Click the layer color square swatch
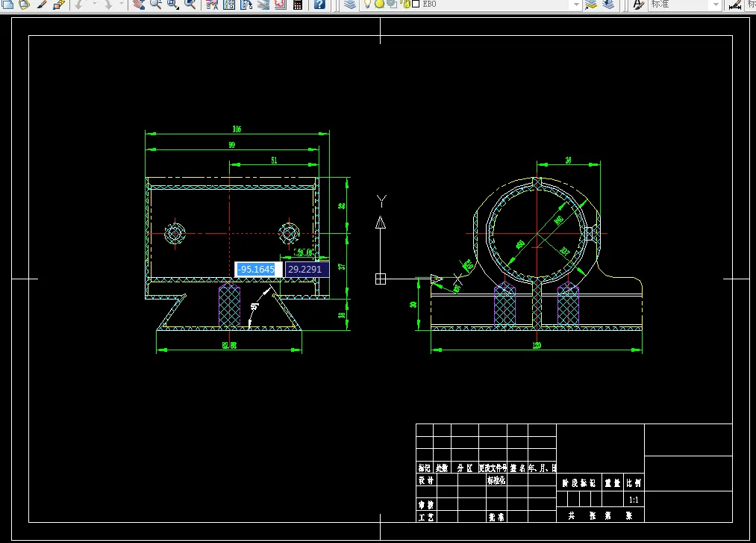Screen dimensions: 756x543 click(x=416, y=4)
